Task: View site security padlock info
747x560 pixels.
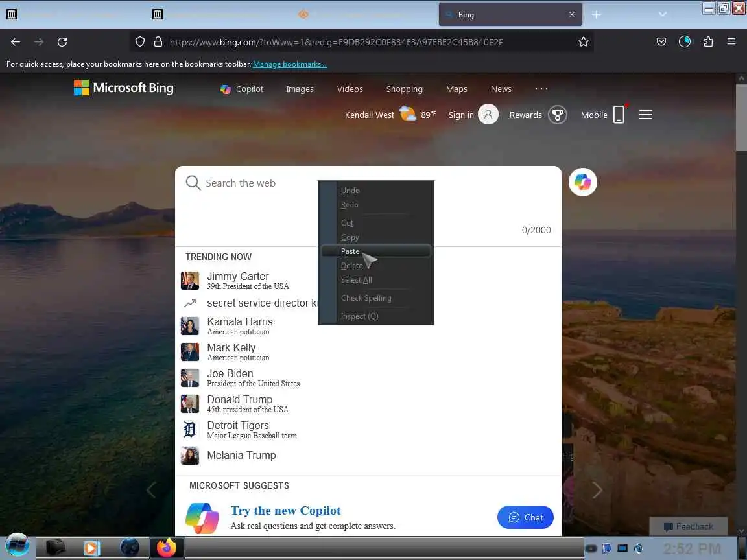Action: 158,42
